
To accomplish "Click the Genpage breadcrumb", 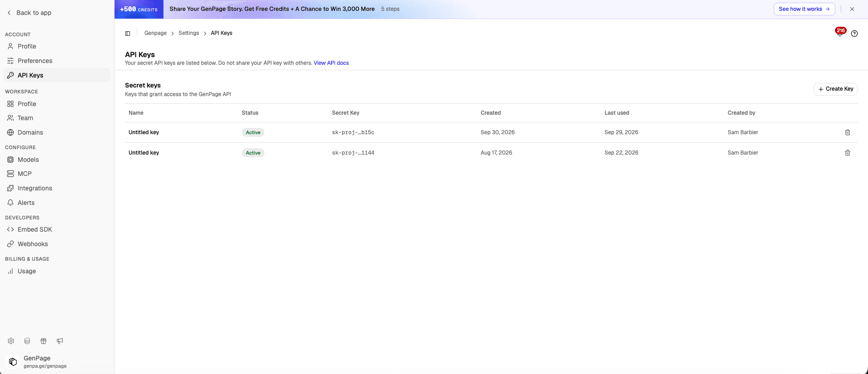I will click(155, 33).
